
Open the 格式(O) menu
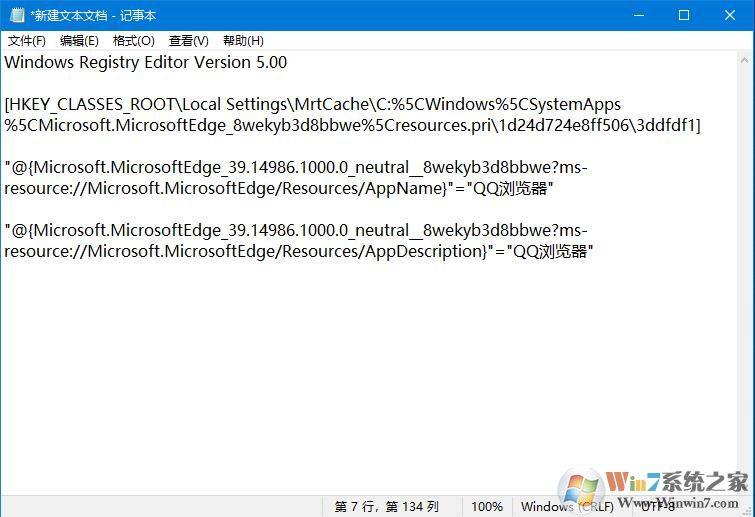point(133,41)
